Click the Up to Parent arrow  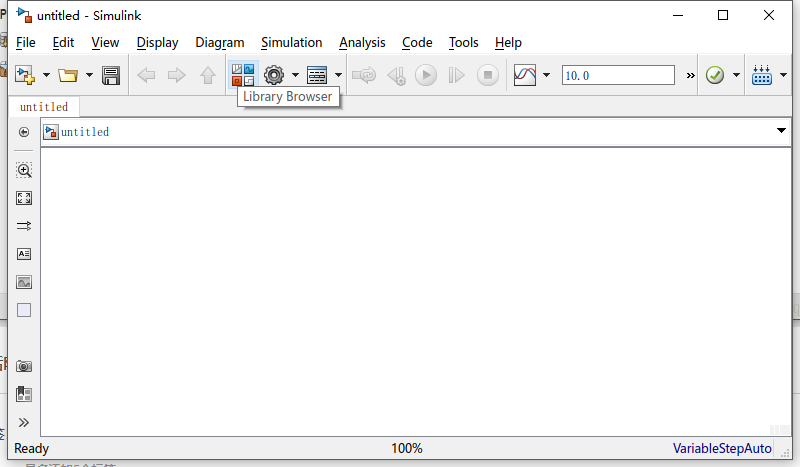click(208, 76)
